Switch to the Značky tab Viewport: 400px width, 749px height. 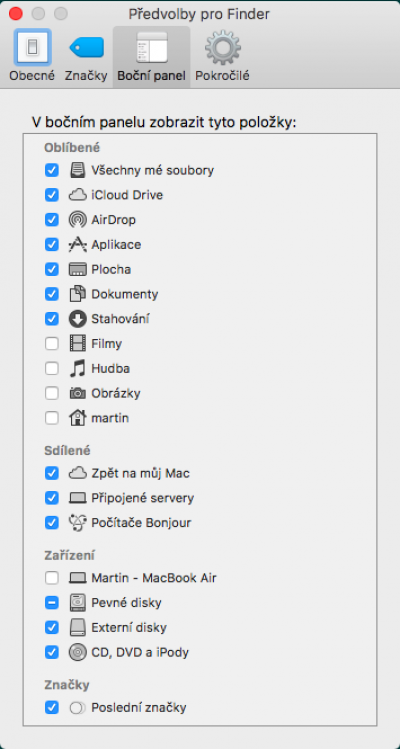pos(86,55)
